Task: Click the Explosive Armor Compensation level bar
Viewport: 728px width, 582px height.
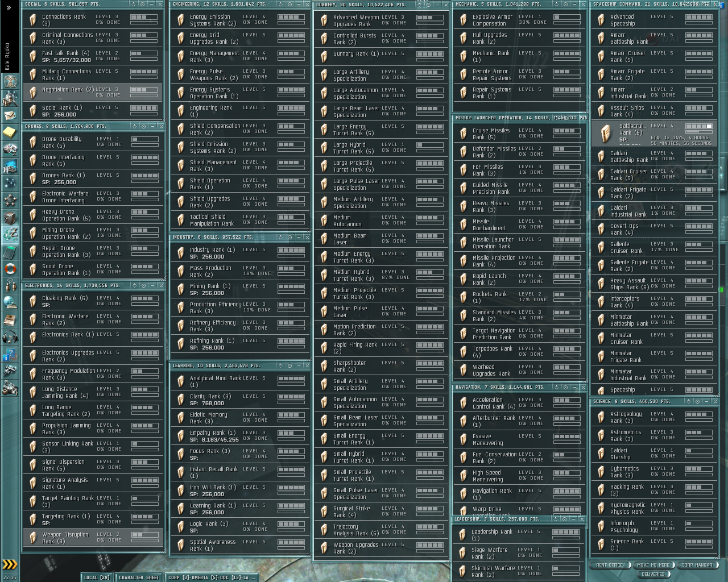Action: point(567,17)
